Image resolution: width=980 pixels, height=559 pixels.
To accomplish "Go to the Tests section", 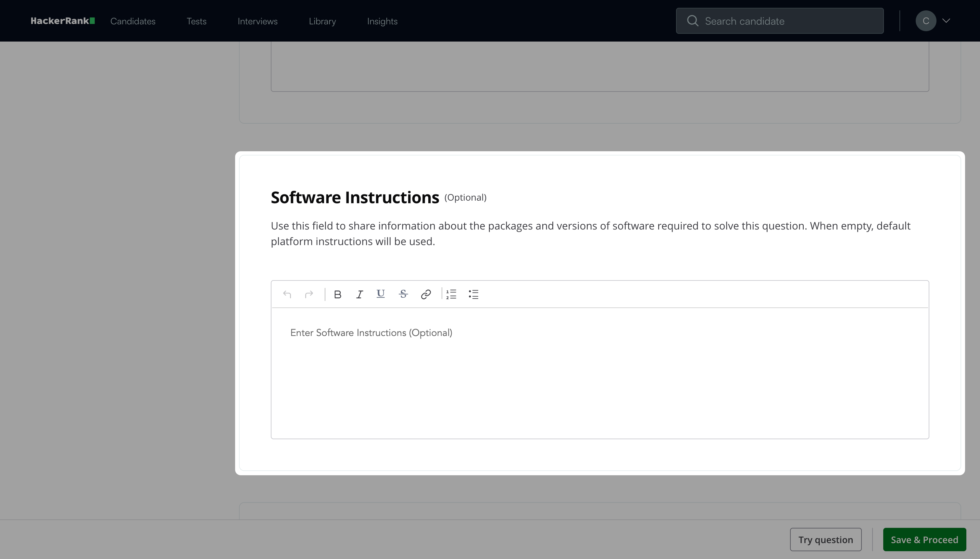I will pyautogui.click(x=196, y=21).
